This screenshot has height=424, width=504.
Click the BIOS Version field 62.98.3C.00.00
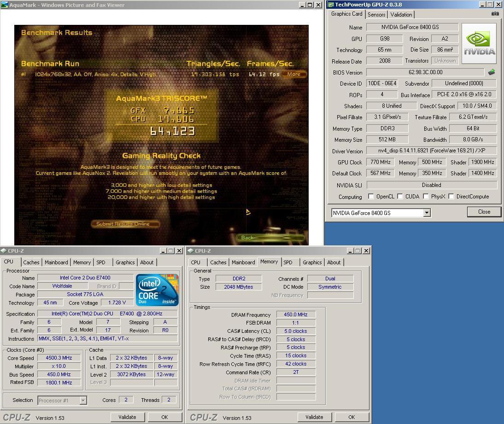(x=425, y=72)
